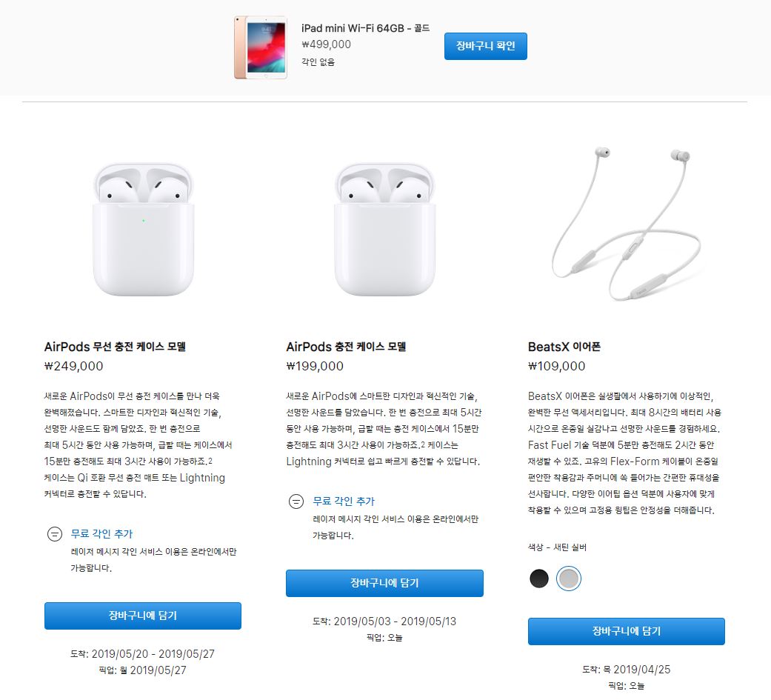This screenshot has width=771, height=700.
Task: Add BeatsX earphones to cart
Action: (x=626, y=631)
